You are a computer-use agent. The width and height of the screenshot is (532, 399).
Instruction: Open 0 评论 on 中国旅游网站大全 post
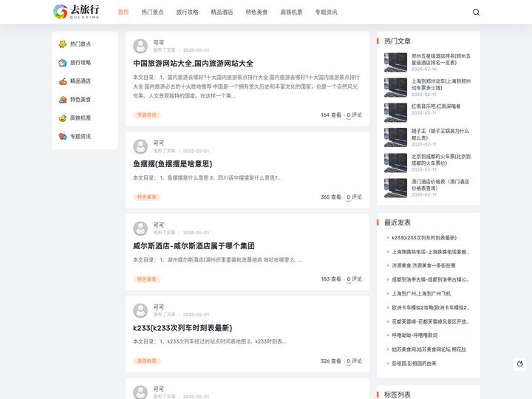point(354,115)
